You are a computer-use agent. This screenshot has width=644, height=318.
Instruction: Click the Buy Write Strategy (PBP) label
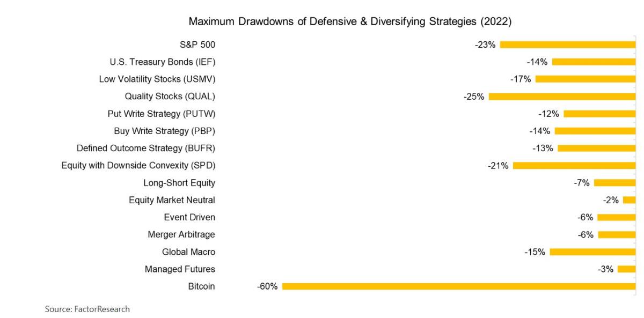[x=164, y=131]
